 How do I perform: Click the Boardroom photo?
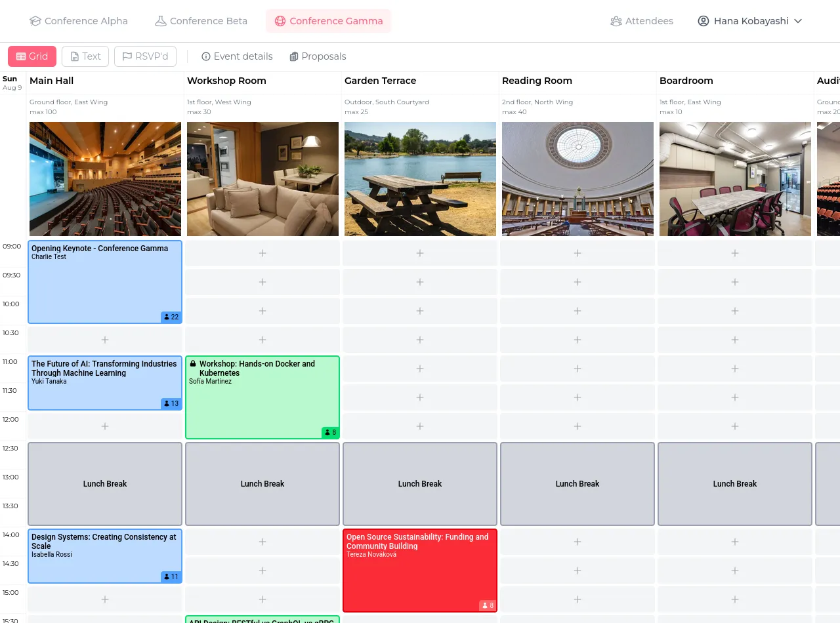coord(735,179)
